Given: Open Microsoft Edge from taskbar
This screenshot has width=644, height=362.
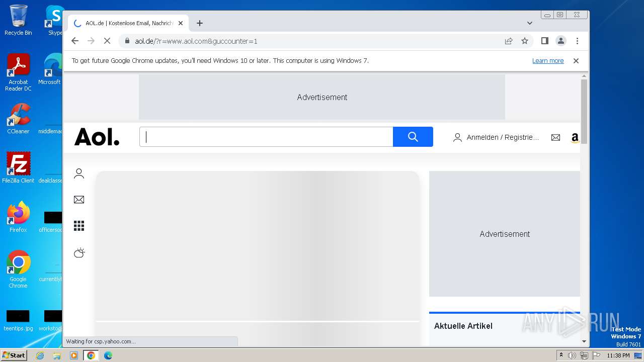Looking at the screenshot, I should click(108, 355).
